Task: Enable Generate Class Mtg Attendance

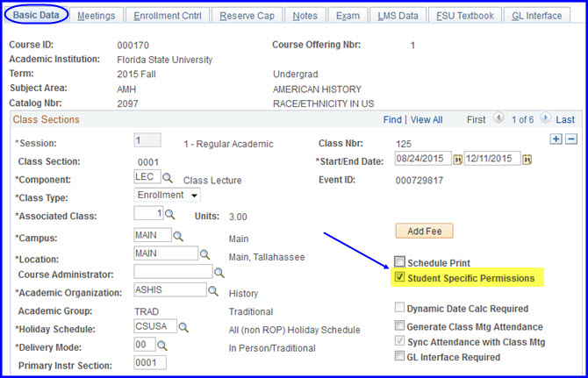Action: (399, 325)
